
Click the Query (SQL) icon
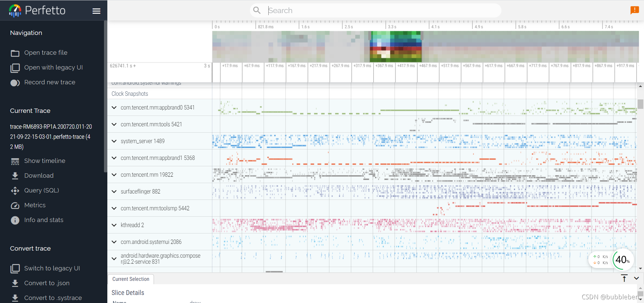pos(15,191)
